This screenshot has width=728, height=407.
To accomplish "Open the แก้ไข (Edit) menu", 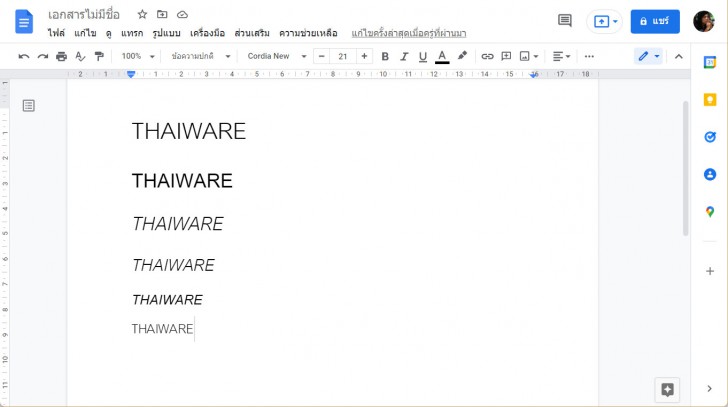I will 85,33.
